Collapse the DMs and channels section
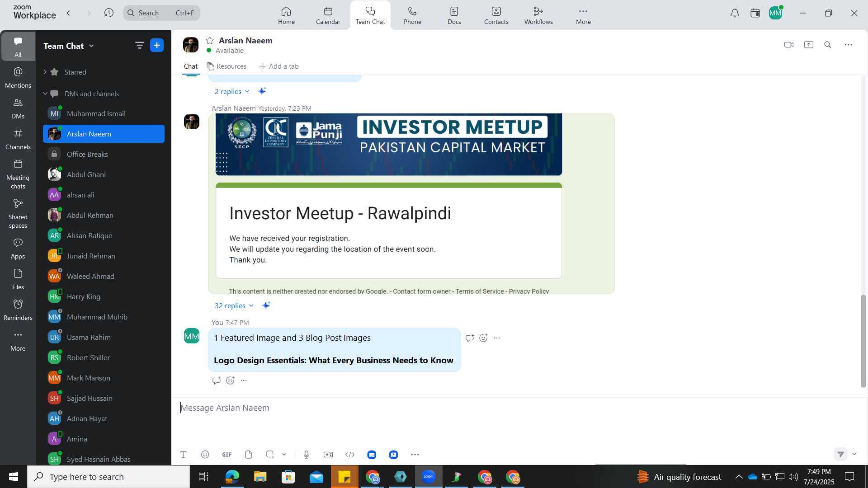The width and height of the screenshot is (868, 488). pyautogui.click(x=45, y=94)
